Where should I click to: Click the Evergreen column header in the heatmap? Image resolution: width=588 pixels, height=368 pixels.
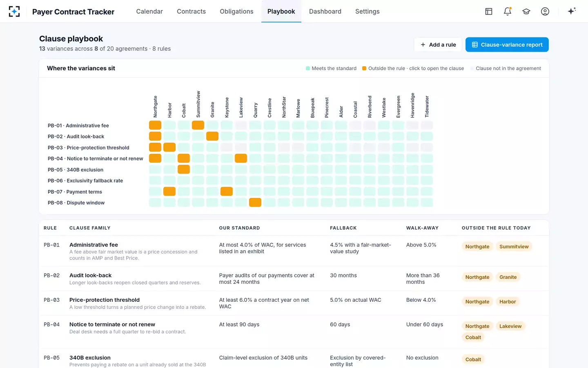(x=398, y=107)
